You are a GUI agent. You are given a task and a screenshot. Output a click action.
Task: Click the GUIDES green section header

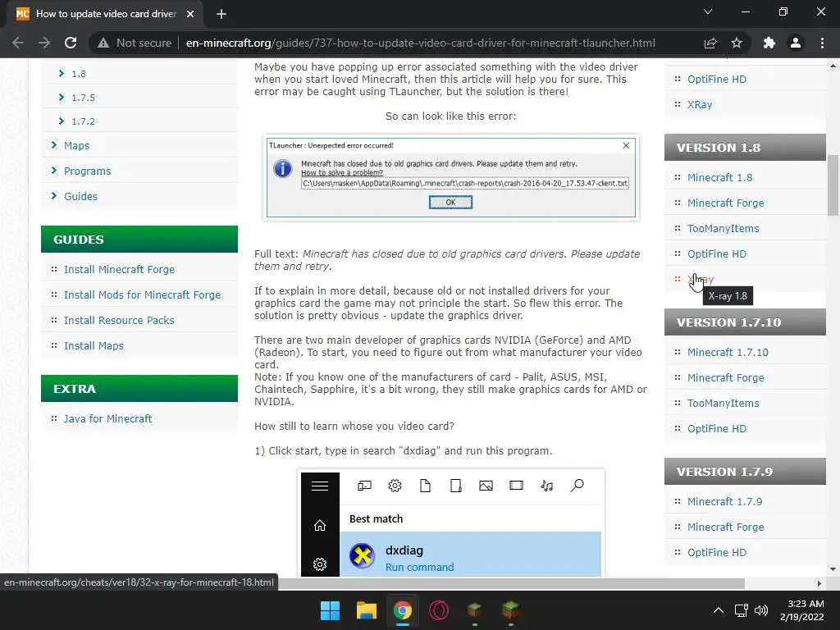[x=139, y=239]
